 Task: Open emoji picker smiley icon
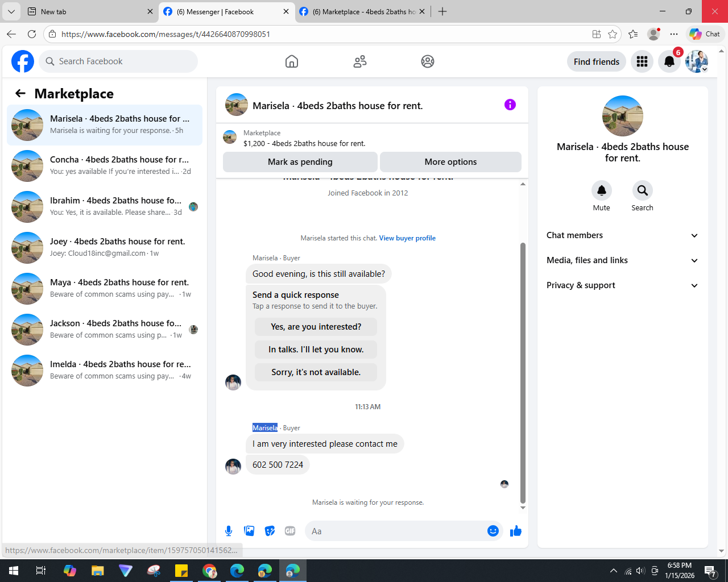pyautogui.click(x=493, y=531)
